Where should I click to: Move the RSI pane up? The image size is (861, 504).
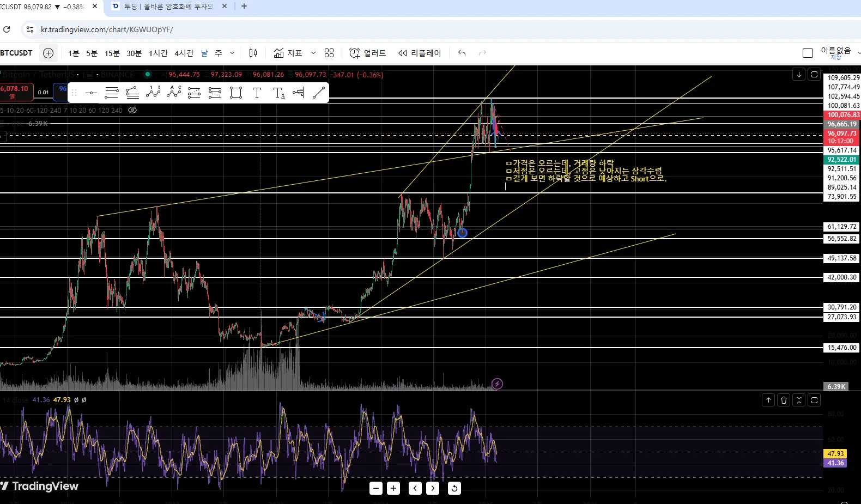768,400
